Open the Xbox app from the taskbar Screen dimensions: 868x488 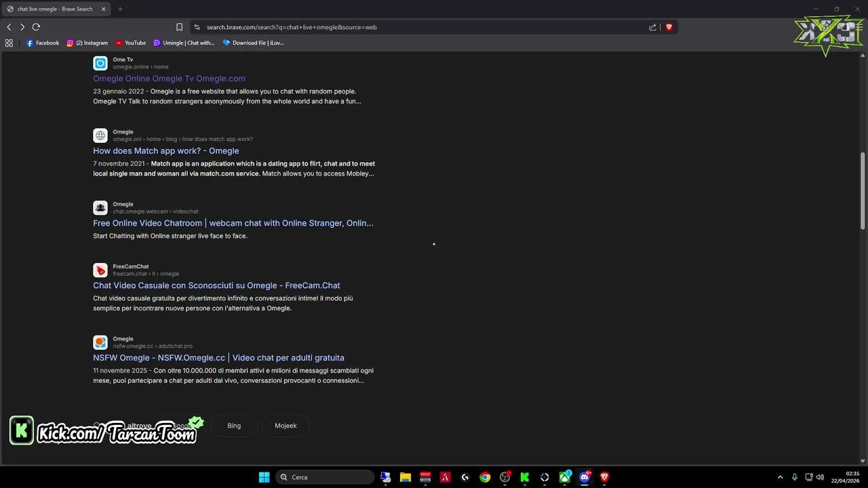pyautogui.click(x=564, y=477)
